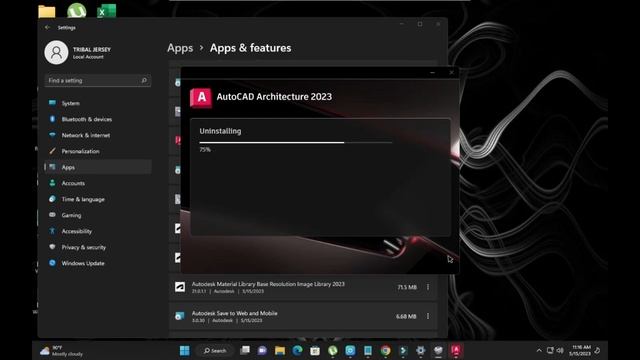Screen dimensions: 640x360
Task: Open File Explorer from the taskbar
Action: [x=280, y=351]
